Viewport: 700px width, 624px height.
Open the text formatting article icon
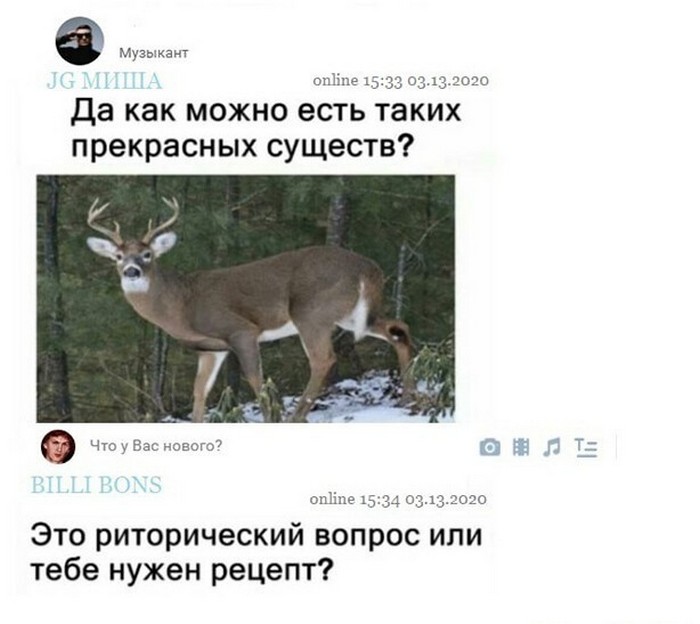tap(586, 447)
